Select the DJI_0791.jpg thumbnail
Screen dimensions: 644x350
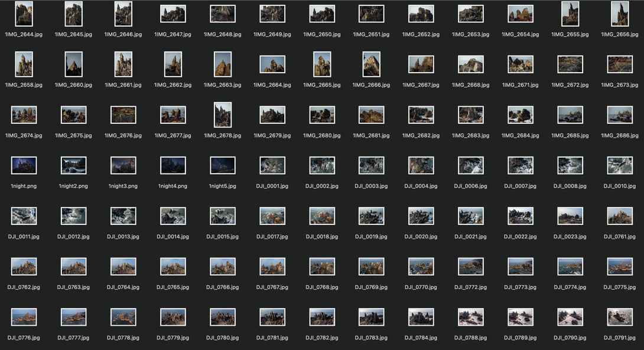tap(620, 317)
